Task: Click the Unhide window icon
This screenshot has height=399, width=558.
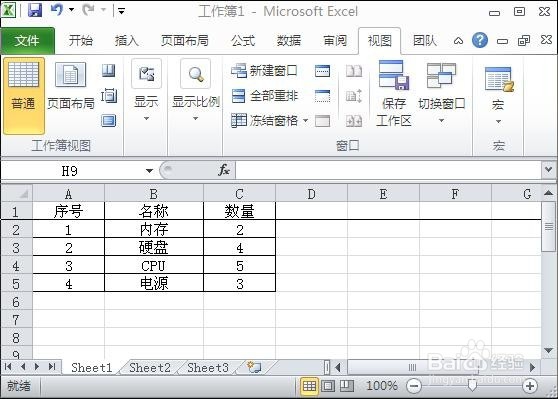Action: click(322, 121)
